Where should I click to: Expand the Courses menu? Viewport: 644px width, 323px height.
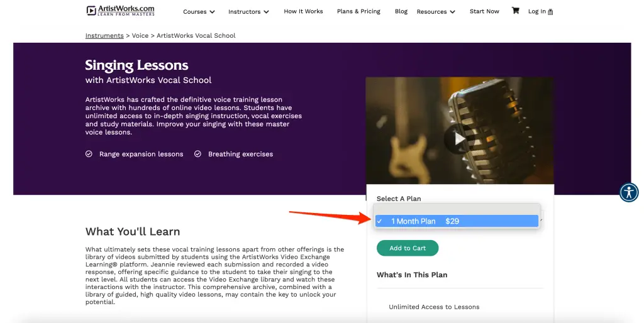click(199, 11)
